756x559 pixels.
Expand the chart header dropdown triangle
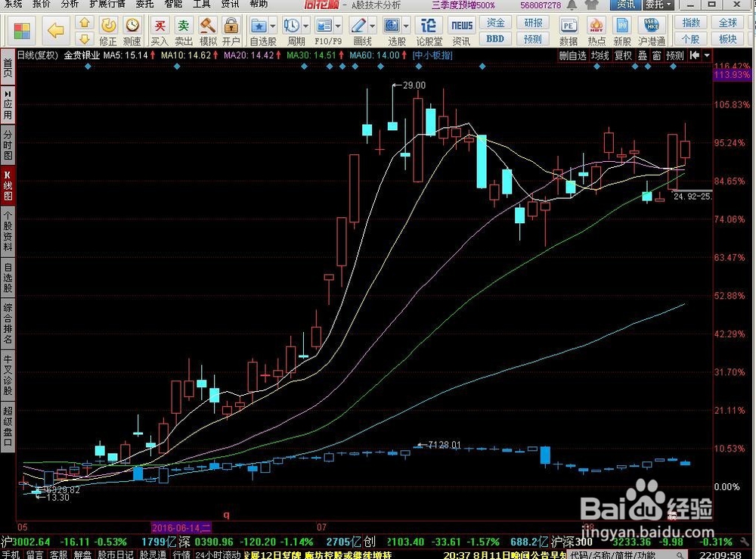pos(706,55)
